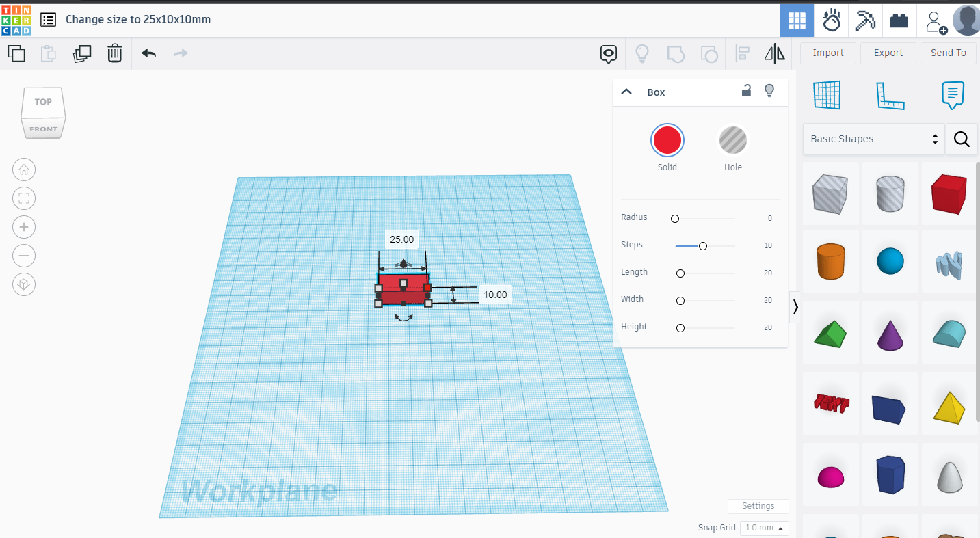Select the Notes tool icon
Viewport: 980px width, 538px height.
point(953,95)
